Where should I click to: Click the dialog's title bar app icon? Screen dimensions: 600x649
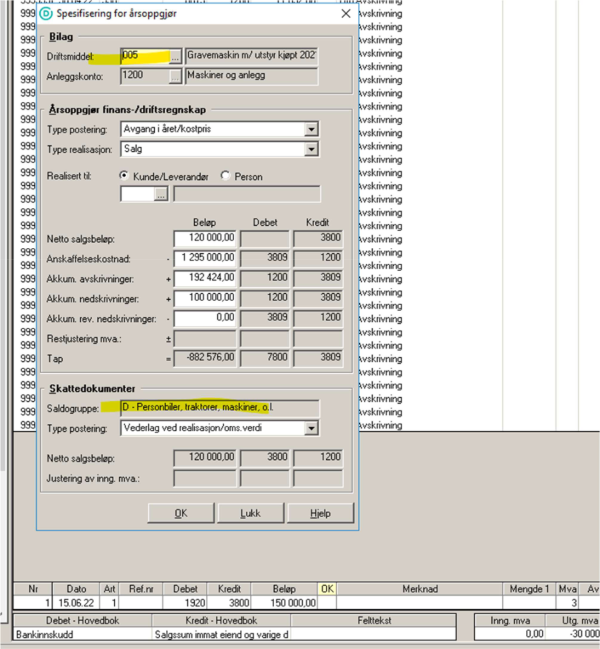pos(46,14)
